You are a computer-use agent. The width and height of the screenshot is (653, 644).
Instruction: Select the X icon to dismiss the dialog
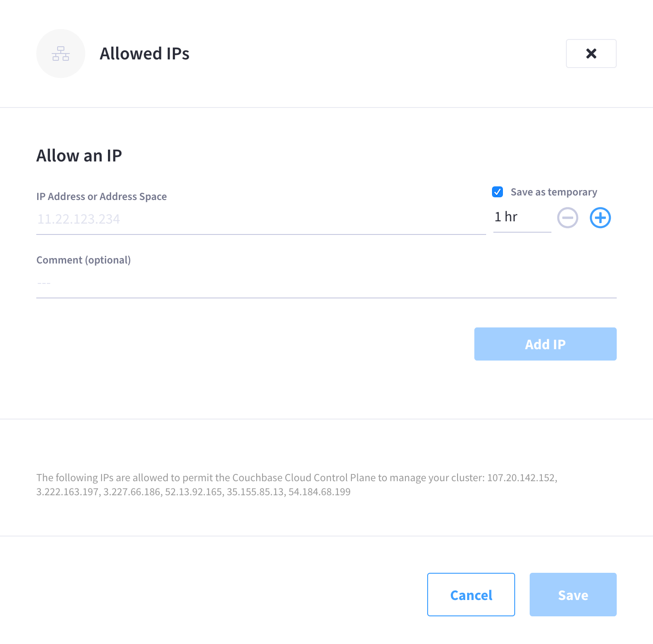pos(591,54)
